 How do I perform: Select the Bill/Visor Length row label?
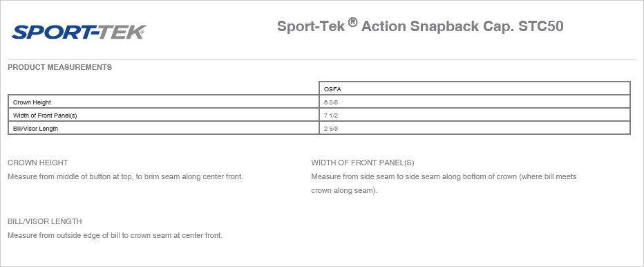(x=36, y=129)
